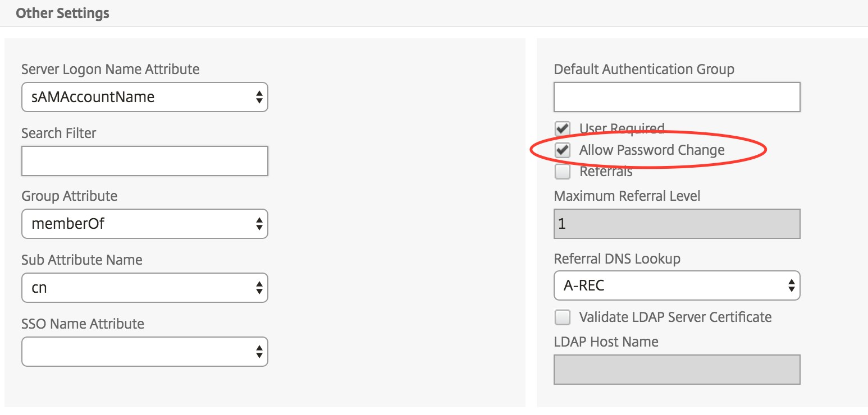Viewport: 868px width, 415px height.
Task: Click the Allow Password Change label
Action: (x=652, y=150)
